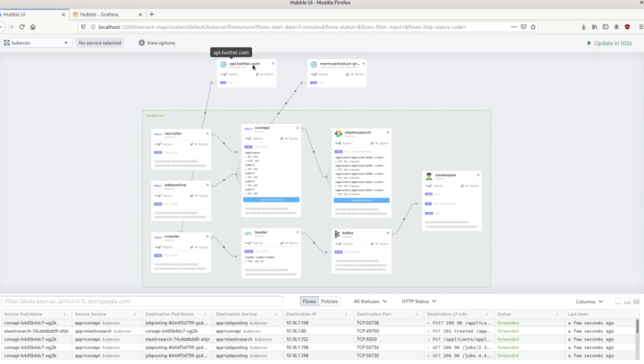This screenshot has width=644, height=364.
Task: Switch to the Hubble - Grafana tab
Action: 107,14
